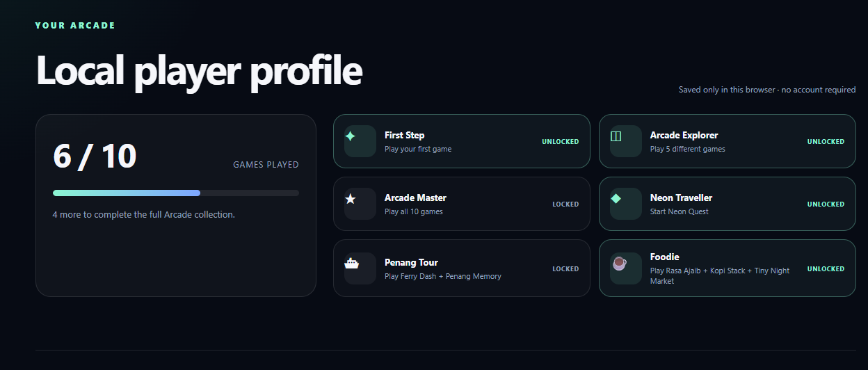The width and height of the screenshot is (868, 370).
Task: Select the Neon Traveller achievement title
Action: 681,198
